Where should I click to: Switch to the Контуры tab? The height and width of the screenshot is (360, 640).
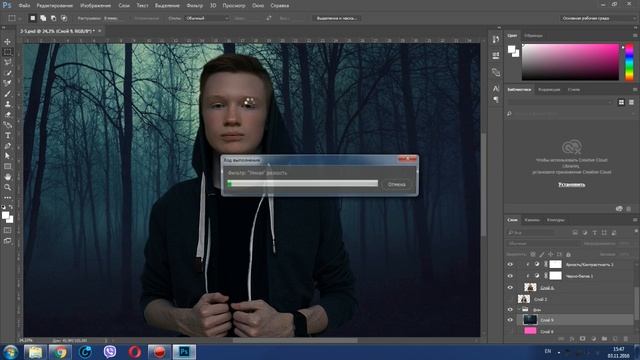pos(556,220)
